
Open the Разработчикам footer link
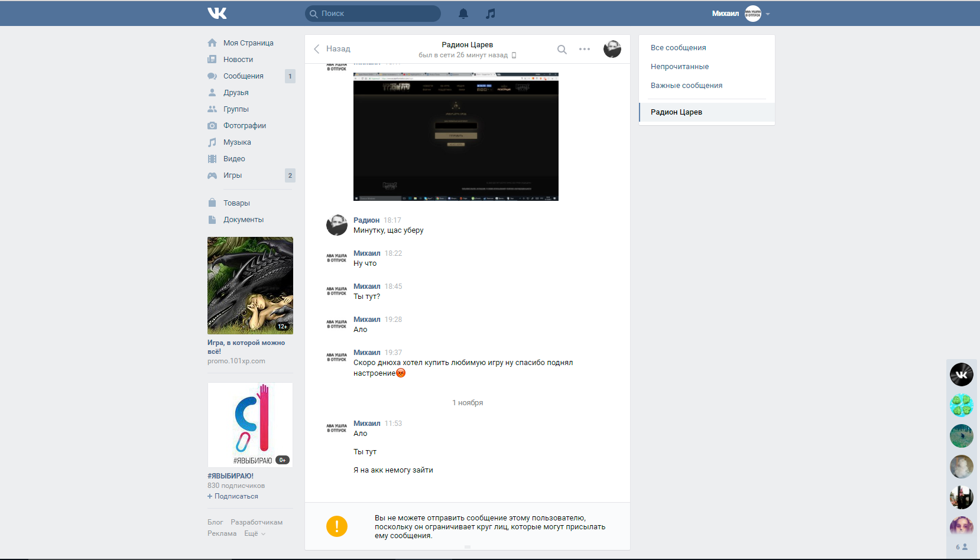pos(257,522)
